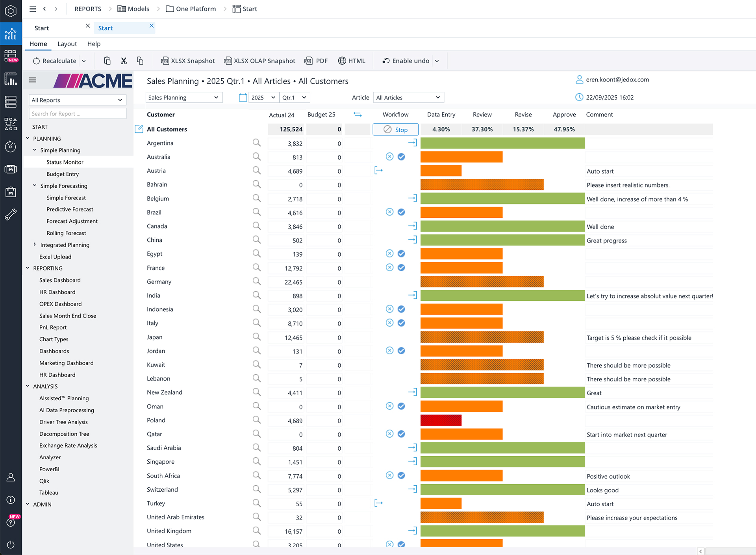Click the Recalculate toolbar icon

point(37,61)
